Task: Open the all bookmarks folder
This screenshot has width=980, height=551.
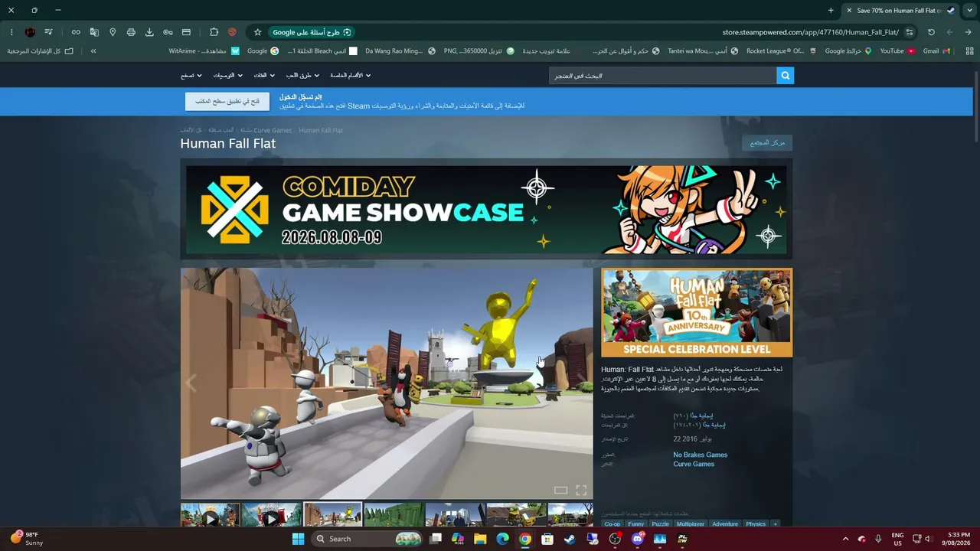Action: tap(41, 51)
